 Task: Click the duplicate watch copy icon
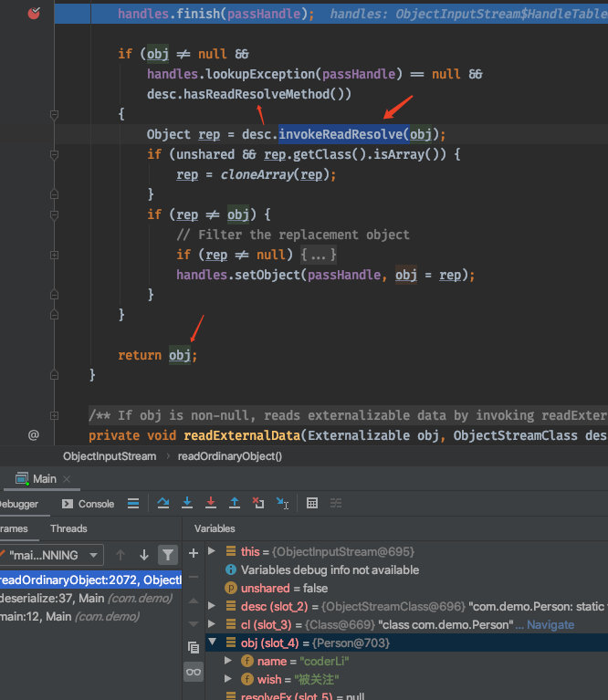194,647
